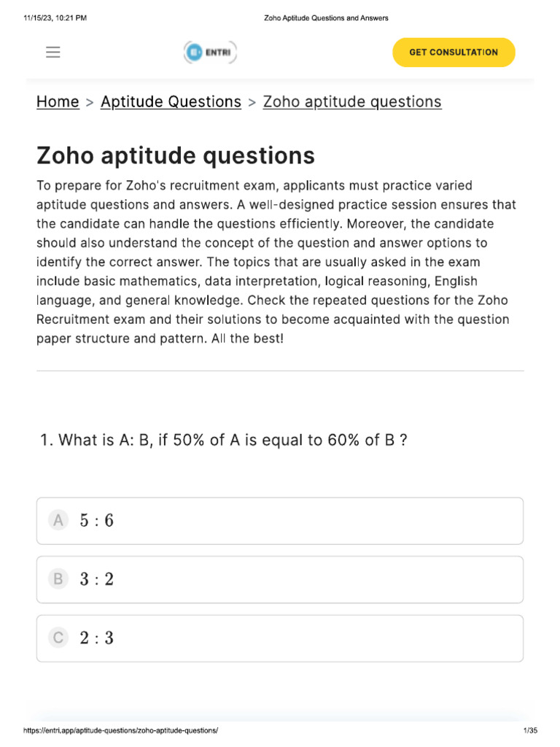Open Aptitude Questions breadcrumb link

(x=171, y=102)
